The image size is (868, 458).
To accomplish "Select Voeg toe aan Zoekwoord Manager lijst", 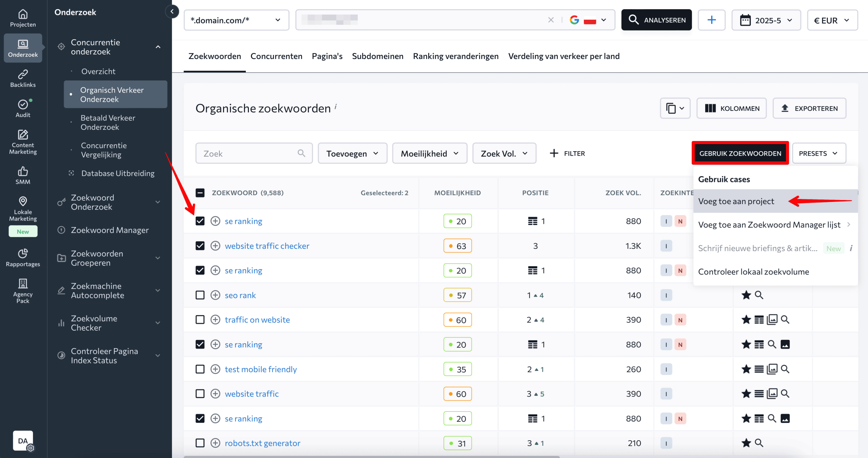I will coord(776,224).
